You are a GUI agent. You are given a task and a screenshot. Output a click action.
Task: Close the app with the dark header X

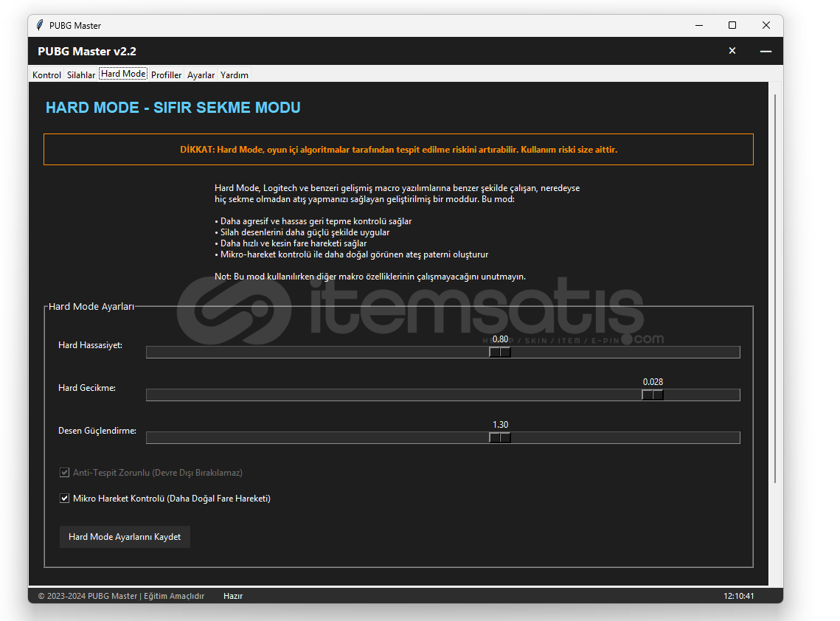point(732,51)
